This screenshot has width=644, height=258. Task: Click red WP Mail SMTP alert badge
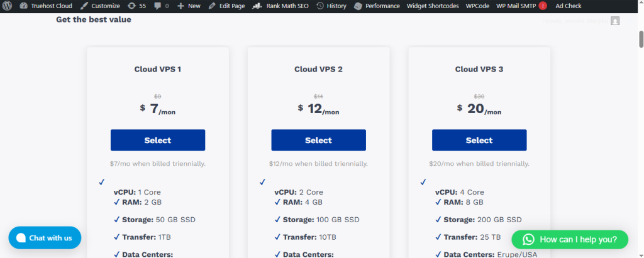[x=543, y=6]
